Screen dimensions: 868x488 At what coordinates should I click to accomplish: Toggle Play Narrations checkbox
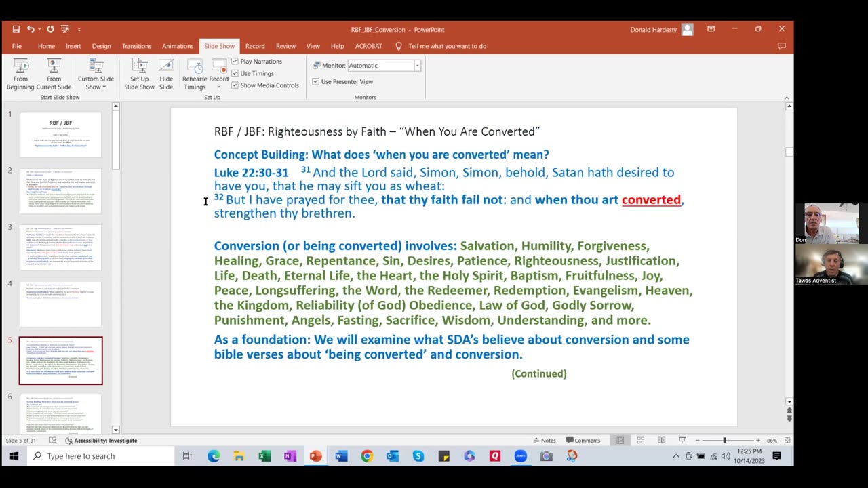click(x=235, y=61)
